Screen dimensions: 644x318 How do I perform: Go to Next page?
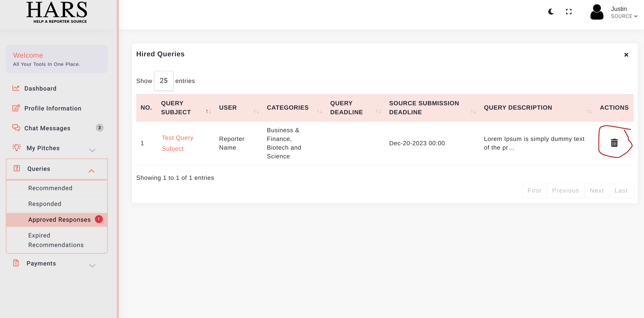pos(597,191)
